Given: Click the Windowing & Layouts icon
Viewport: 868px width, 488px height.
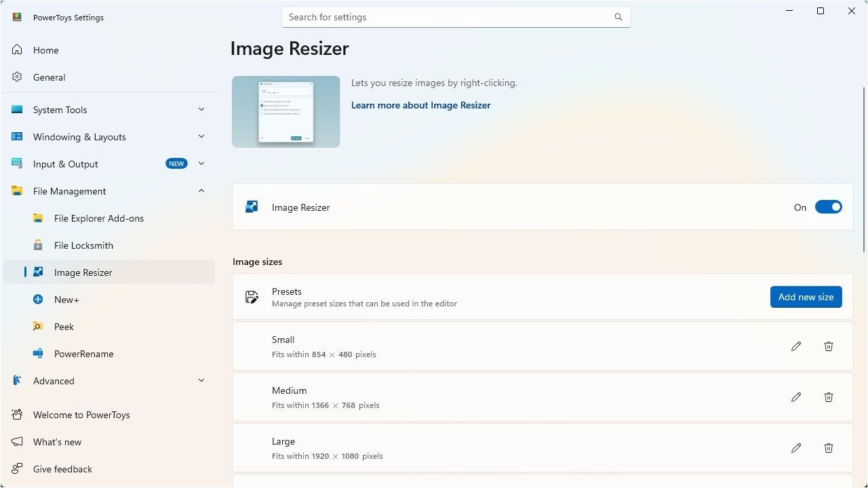Looking at the screenshot, I should 17,137.
